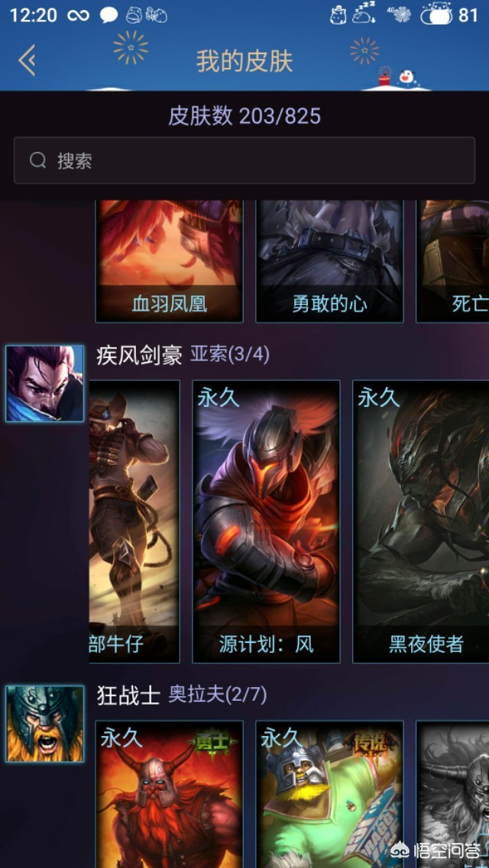The height and width of the screenshot is (868, 489).
Task: Tap the infinity status bar icon
Action: (78, 15)
